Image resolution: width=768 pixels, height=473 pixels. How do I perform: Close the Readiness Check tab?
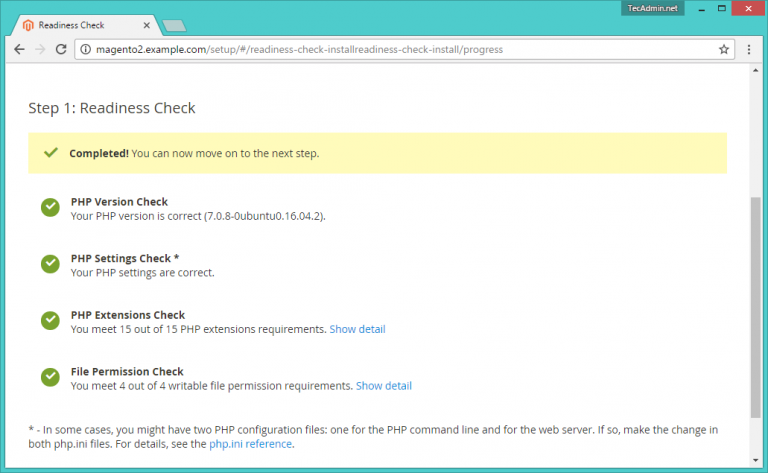pos(148,23)
